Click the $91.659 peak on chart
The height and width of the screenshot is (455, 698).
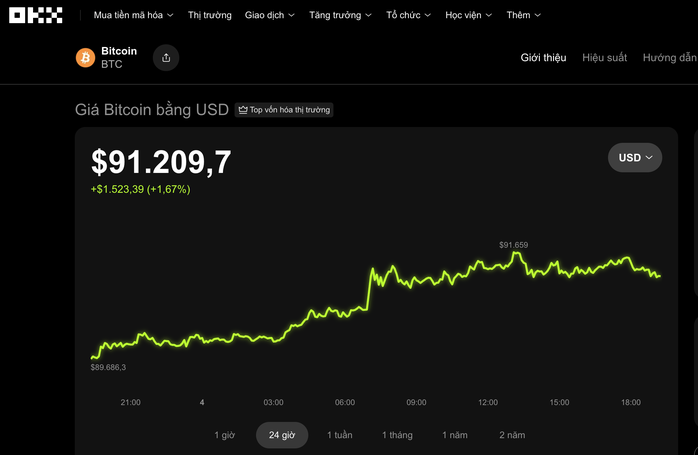(x=516, y=254)
